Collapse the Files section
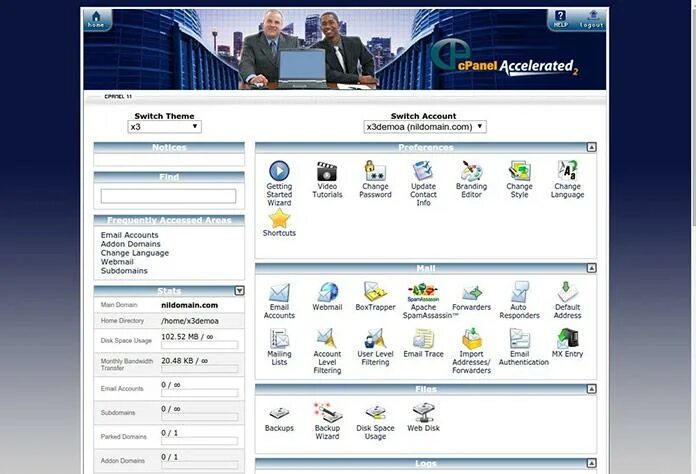Screen dimensions: 696x474 click(591, 389)
